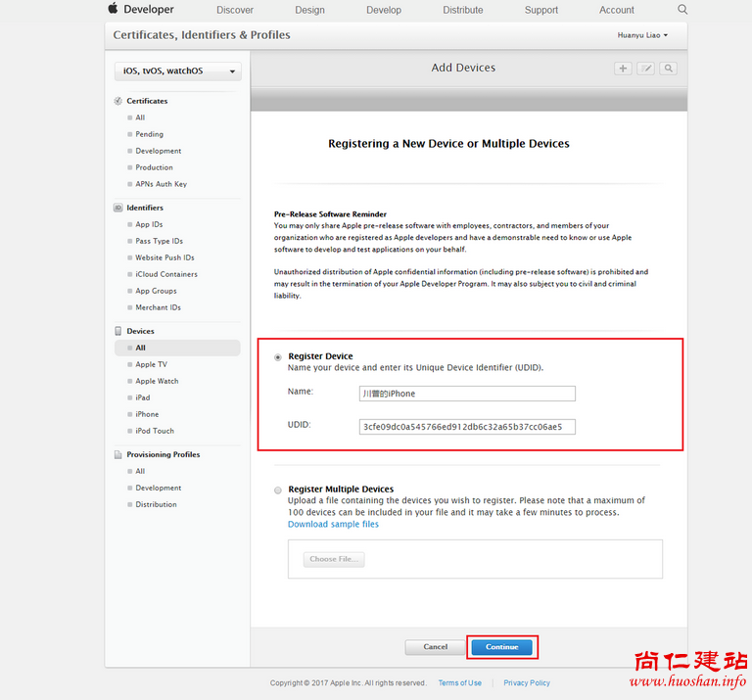Select the Register Multiple Devices radio button
This screenshot has width=752, height=700.
click(x=278, y=490)
